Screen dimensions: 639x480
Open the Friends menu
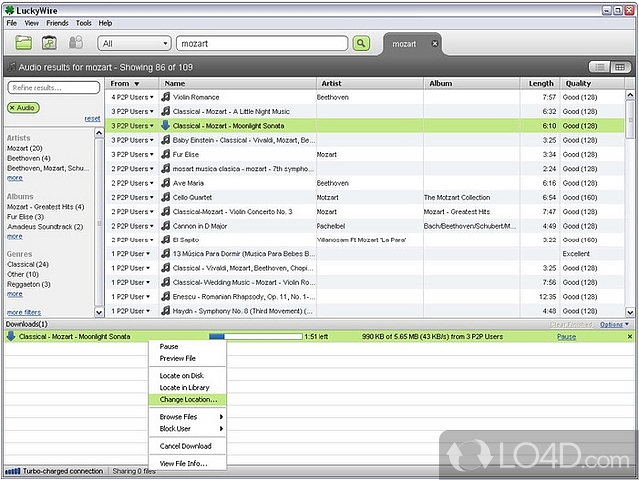pyautogui.click(x=57, y=22)
